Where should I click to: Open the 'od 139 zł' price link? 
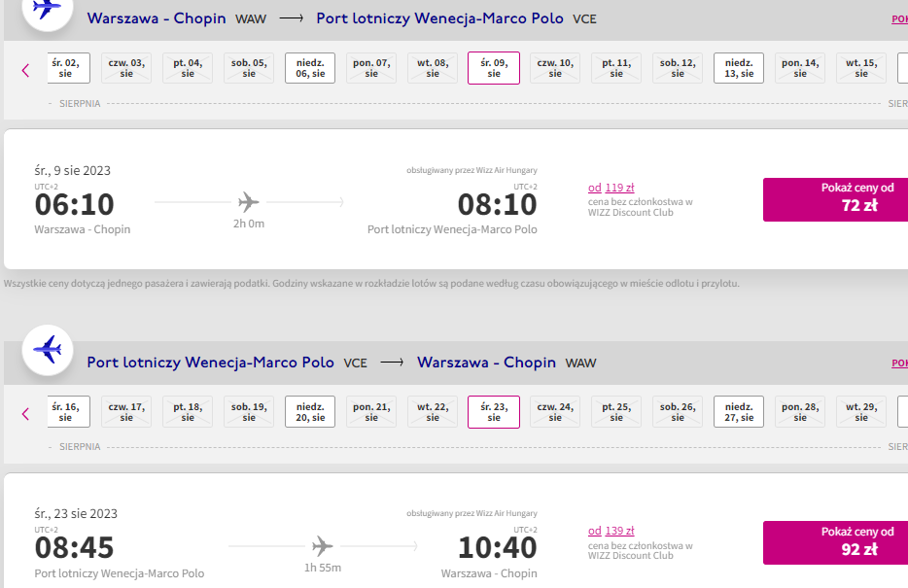click(x=611, y=531)
